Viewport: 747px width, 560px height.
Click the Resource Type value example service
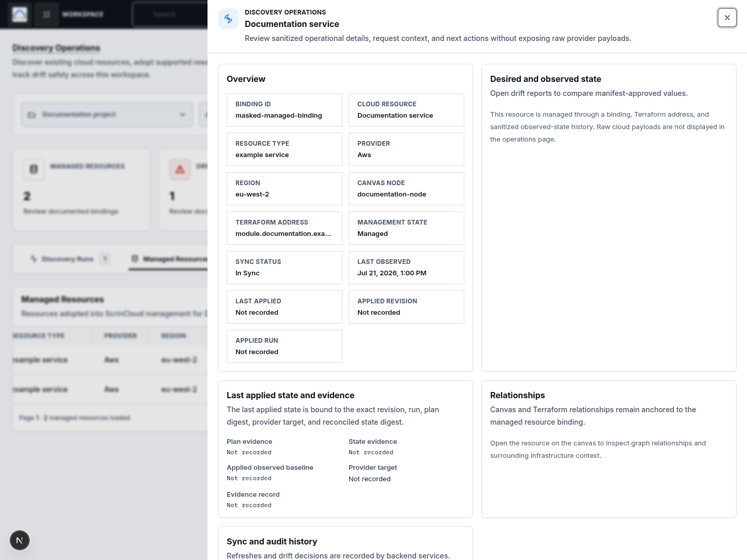(262, 155)
